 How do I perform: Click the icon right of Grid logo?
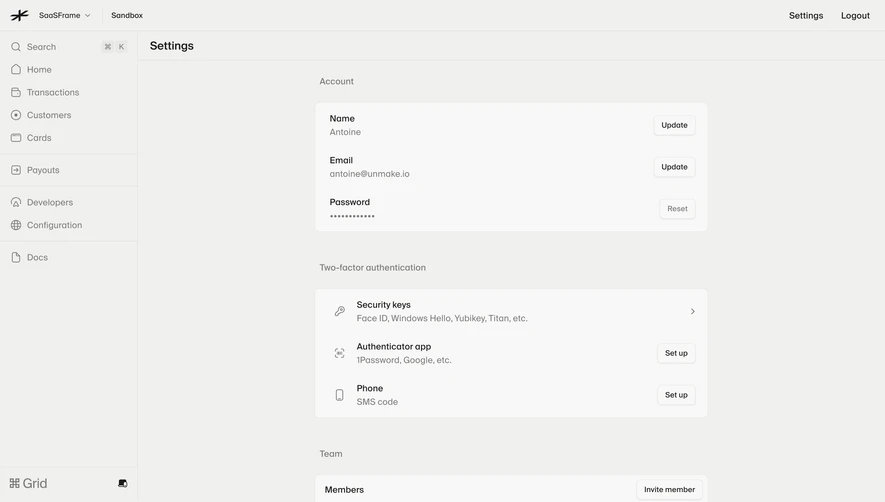[x=122, y=483]
